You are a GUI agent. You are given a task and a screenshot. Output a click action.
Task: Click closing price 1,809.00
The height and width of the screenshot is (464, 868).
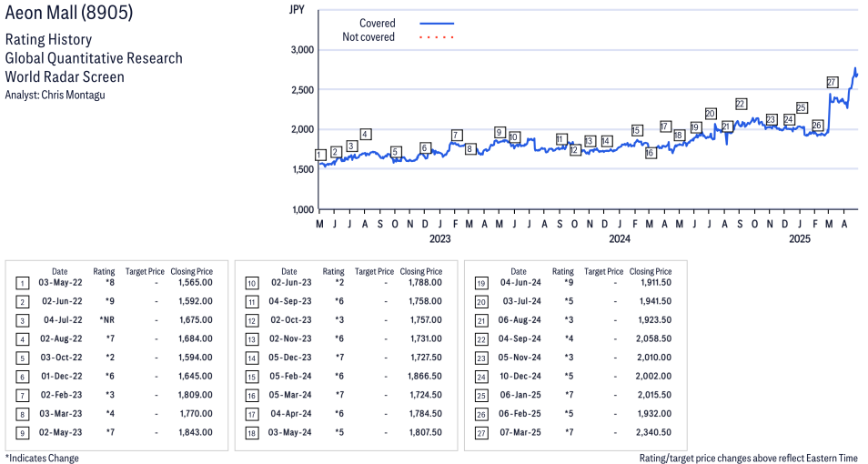(196, 396)
